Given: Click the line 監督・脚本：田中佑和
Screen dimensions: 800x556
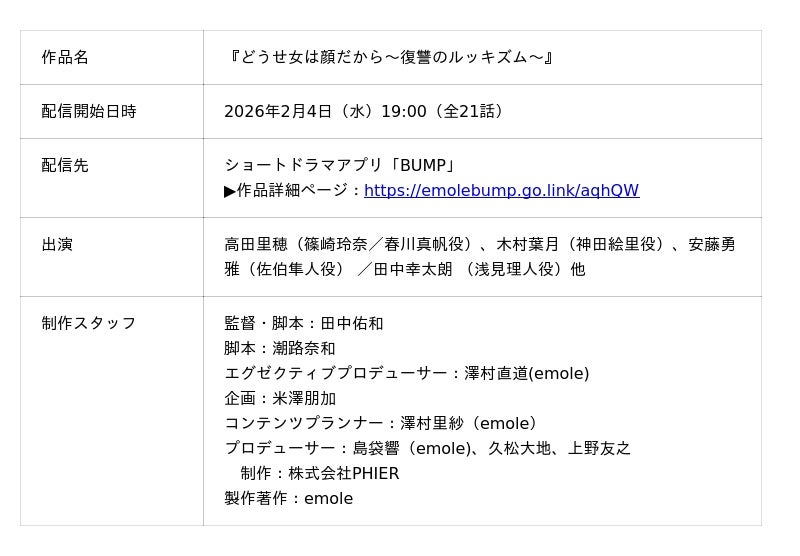Looking at the screenshot, I should click(304, 323).
